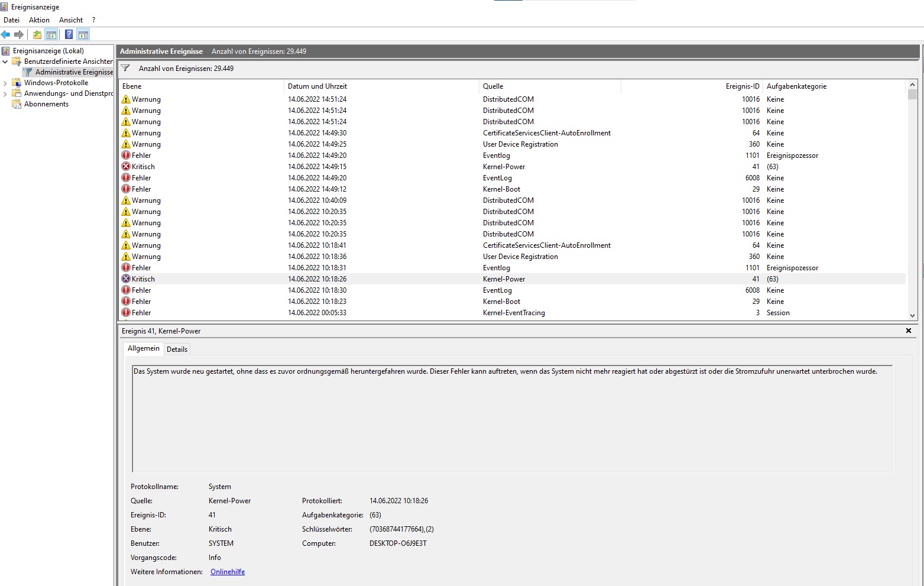Click the Windows-Protokolle folder icon
This screenshot has width=924, height=586.
click(x=17, y=83)
